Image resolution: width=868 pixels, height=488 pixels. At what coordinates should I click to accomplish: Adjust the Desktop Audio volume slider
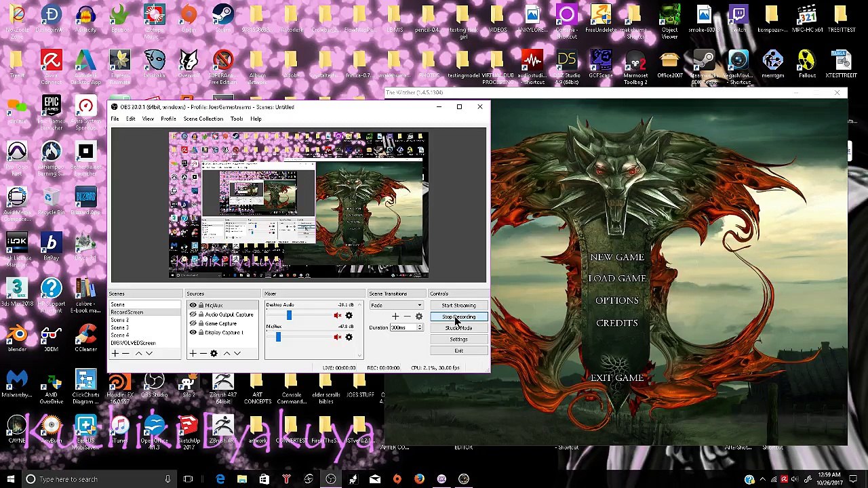click(x=289, y=316)
